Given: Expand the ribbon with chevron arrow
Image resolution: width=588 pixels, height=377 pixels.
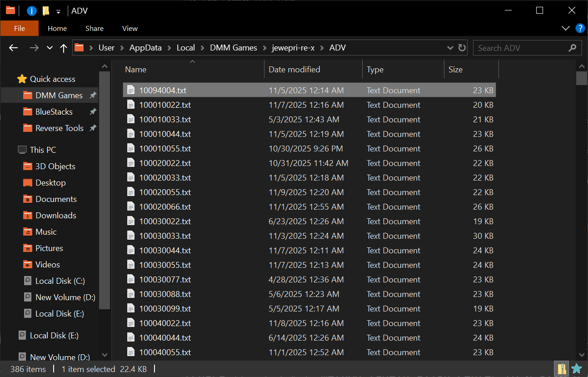Looking at the screenshot, I should click(565, 28).
